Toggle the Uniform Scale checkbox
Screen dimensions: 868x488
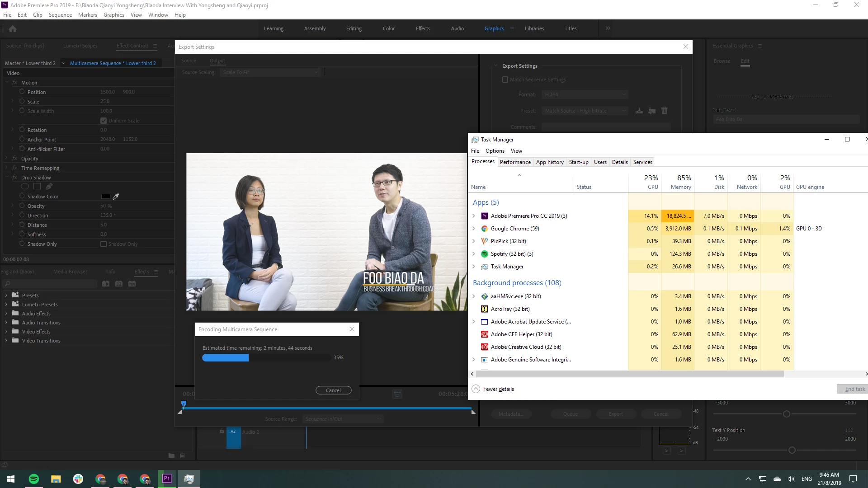(104, 121)
